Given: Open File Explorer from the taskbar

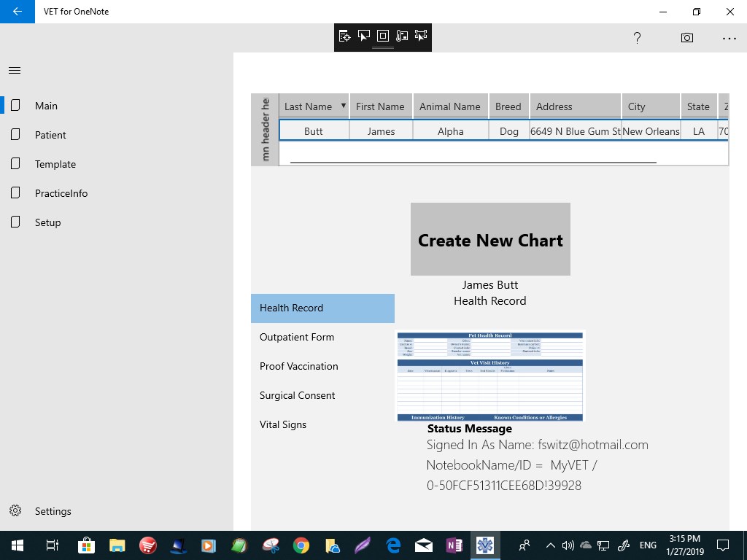Looking at the screenshot, I should (117, 545).
